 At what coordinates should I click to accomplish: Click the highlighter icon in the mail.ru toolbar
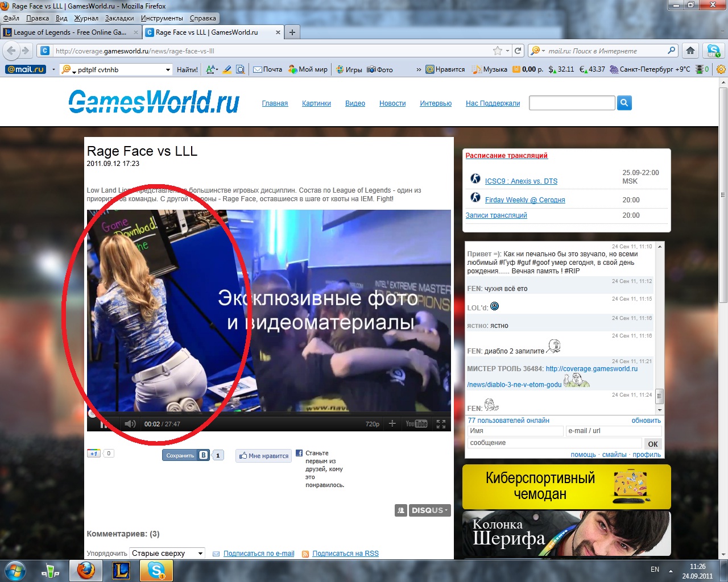[x=227, y=69]
